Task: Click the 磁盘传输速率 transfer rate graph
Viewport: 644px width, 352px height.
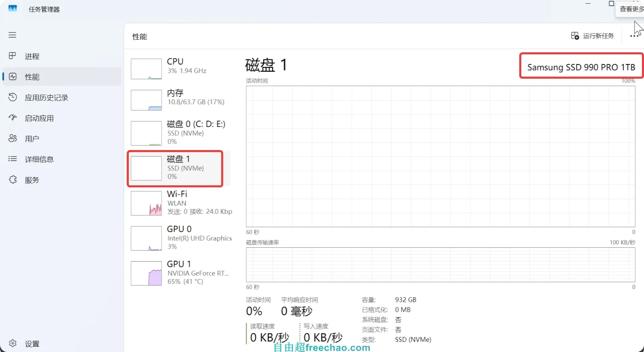Action: pyautogui.click(x=440, y=264)
